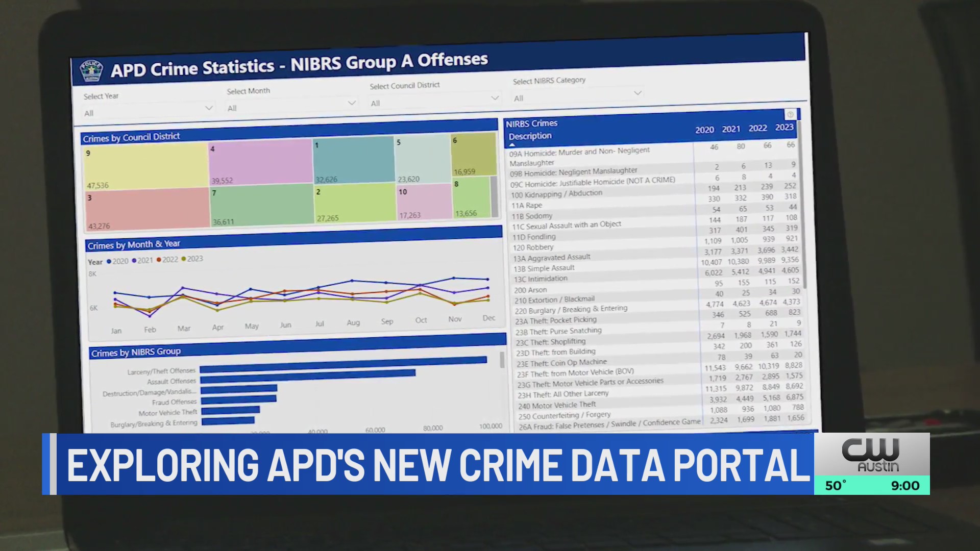Click the December data point on the line chart

487,279
